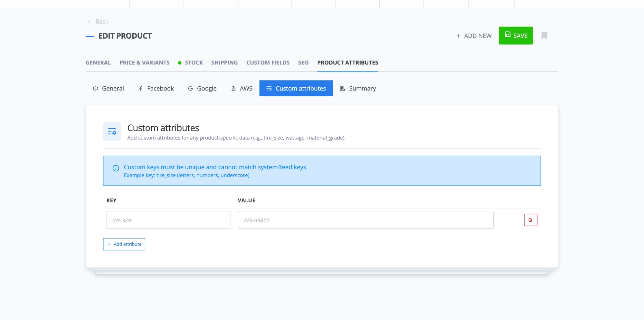The image size is (644, 320).
Task: Click the save disk icon on SAVE
Action: tap(508, 34)
